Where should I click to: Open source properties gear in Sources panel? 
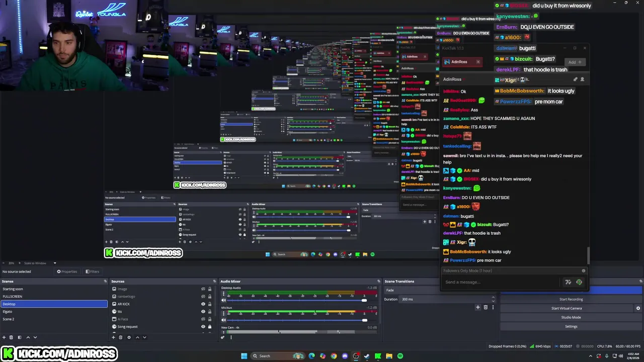(129, 337)
